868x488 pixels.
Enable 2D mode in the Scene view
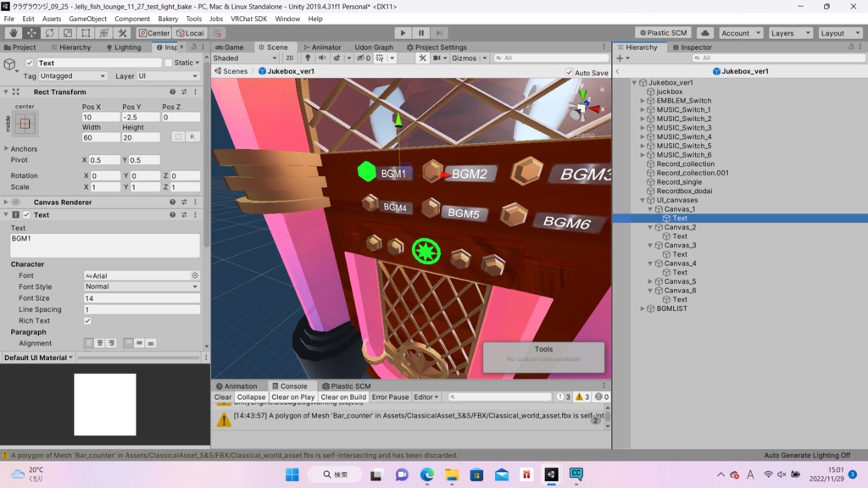pos(290,57)
